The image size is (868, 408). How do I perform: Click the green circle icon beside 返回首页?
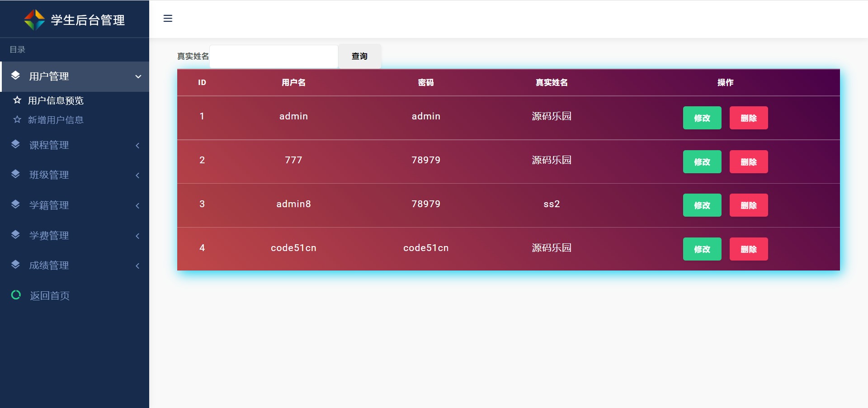click(16, 295)
